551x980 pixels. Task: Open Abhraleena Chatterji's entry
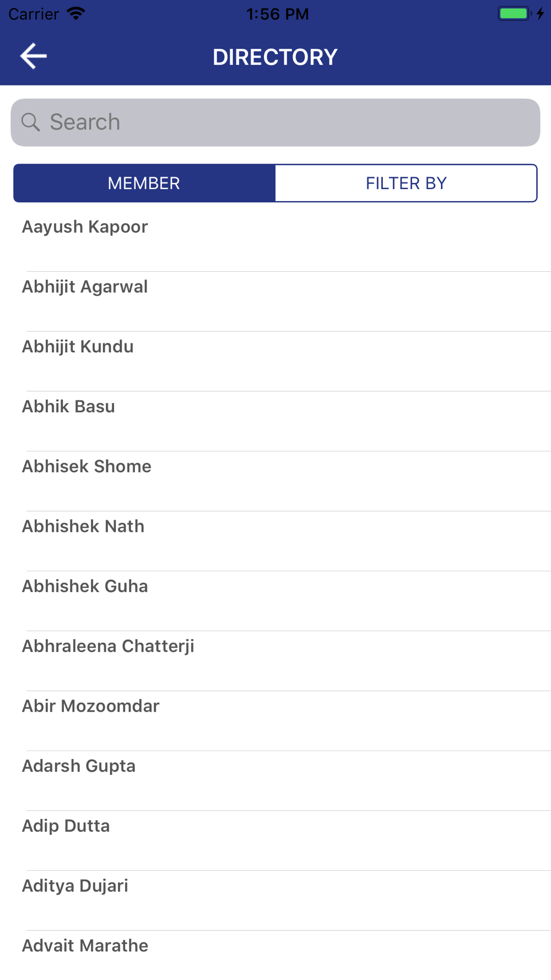pyautogui.click(x=275, y=661)
